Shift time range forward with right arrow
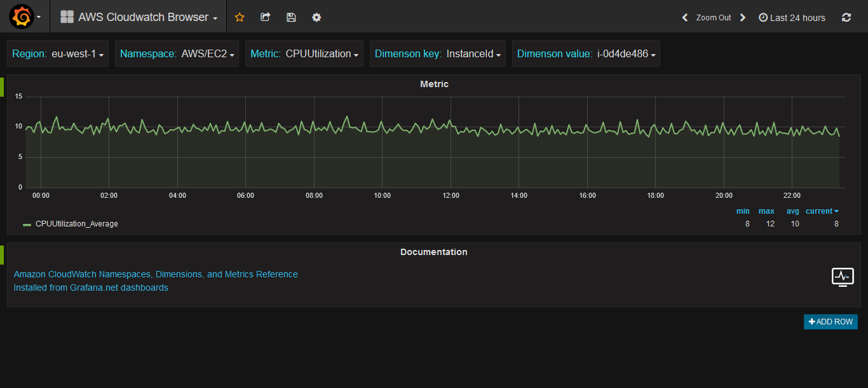This screenshot has width=868, height=388. tap(742, 18)
